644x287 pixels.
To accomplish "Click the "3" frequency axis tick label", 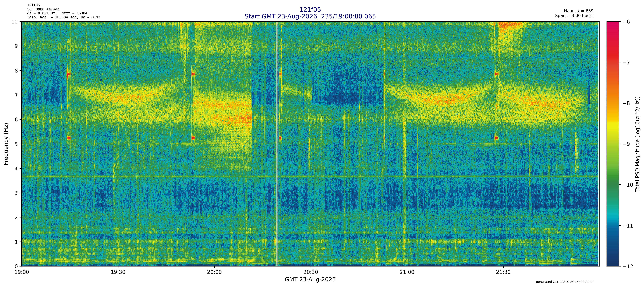I will tap(16, 193).
